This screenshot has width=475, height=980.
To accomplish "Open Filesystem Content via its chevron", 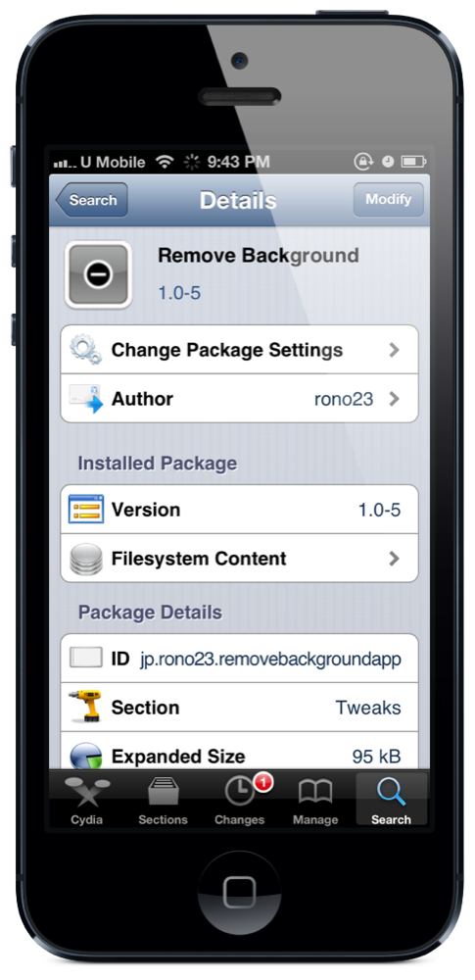I will click(394, 559).
